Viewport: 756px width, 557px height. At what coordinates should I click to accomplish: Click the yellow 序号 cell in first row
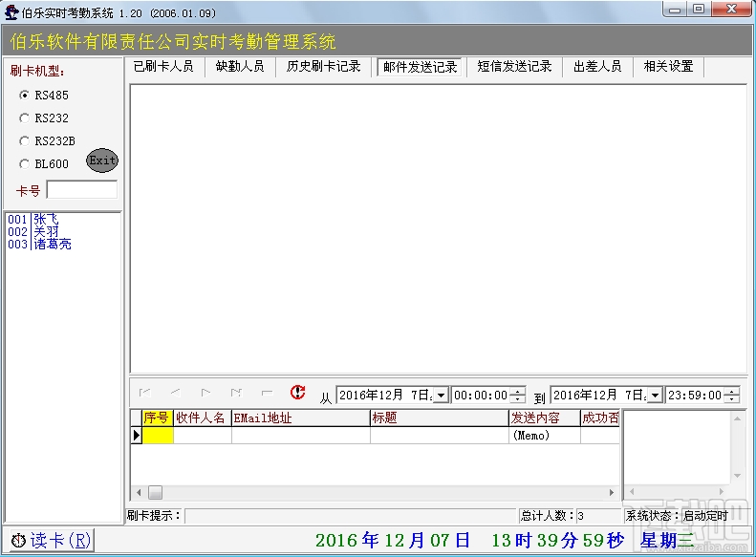158,436
